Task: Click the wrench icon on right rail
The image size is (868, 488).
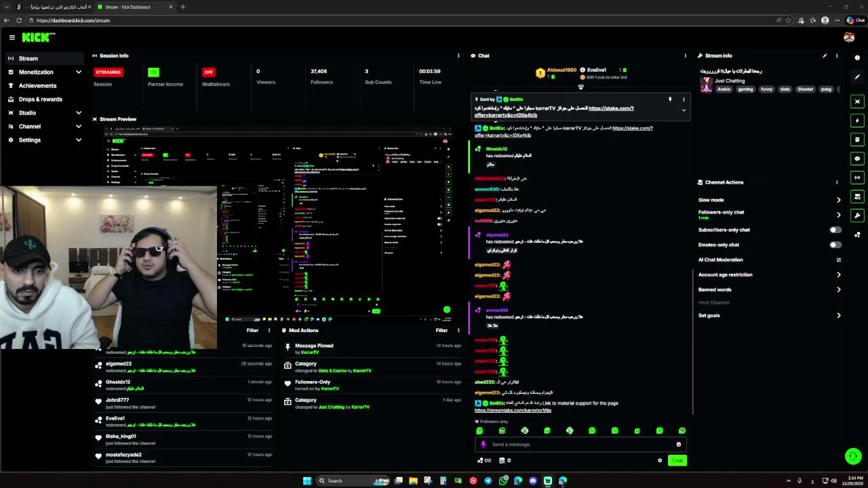Action: 857,216
